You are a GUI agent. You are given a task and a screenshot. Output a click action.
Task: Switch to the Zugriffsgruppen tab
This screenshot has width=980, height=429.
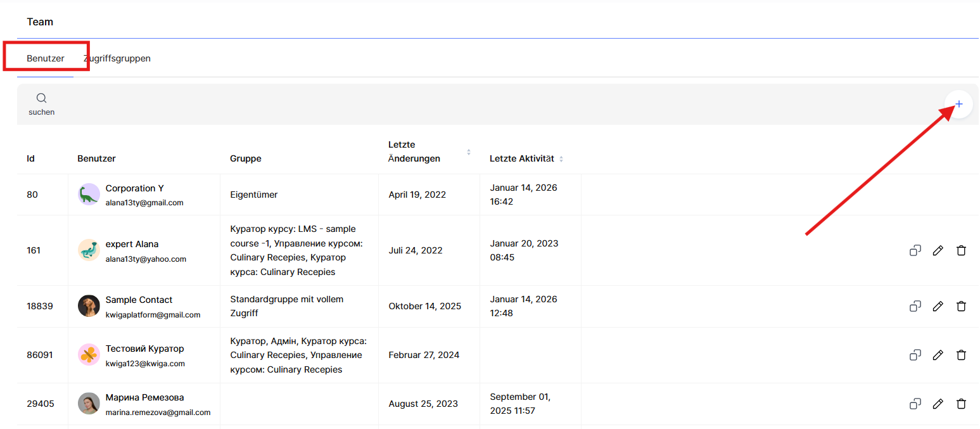(118, 58)
